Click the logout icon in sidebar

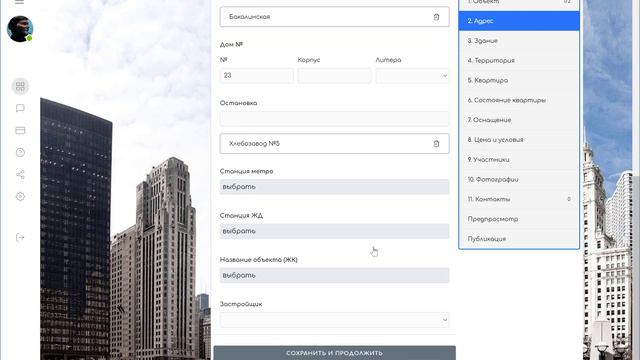tap(20, 238)
